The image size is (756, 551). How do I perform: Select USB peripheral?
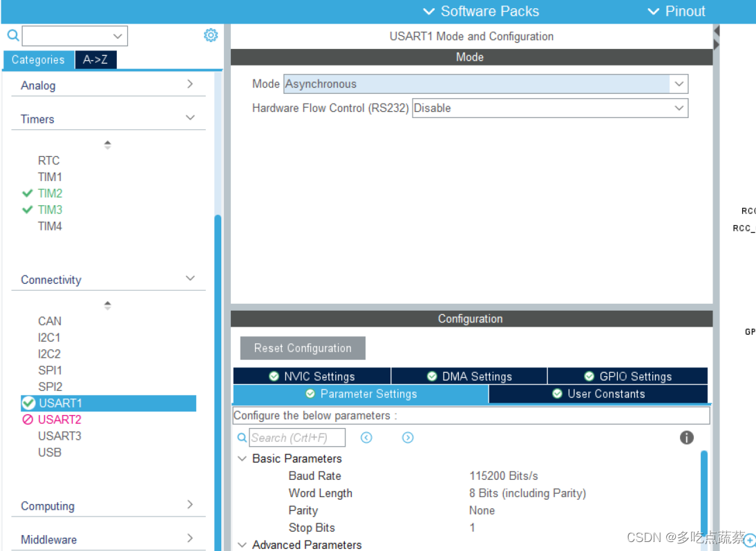pyautogui.click(x=50, y=452)
